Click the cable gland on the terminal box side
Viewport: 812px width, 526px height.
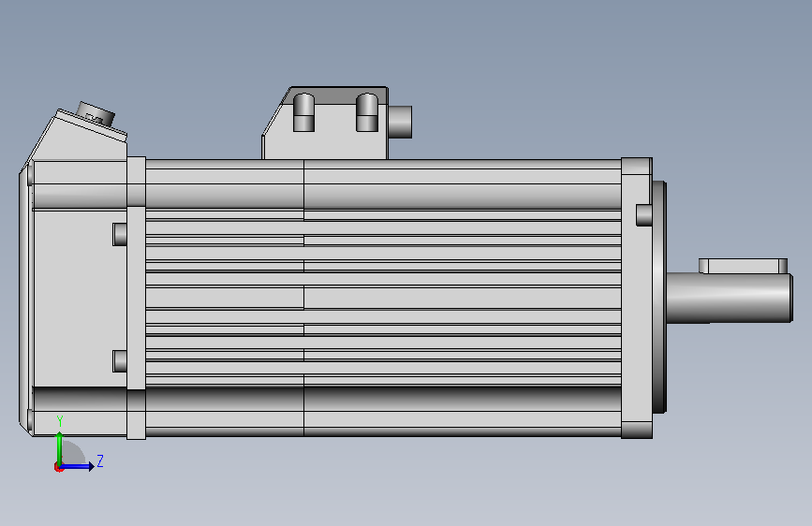click(x=400, y=122)
